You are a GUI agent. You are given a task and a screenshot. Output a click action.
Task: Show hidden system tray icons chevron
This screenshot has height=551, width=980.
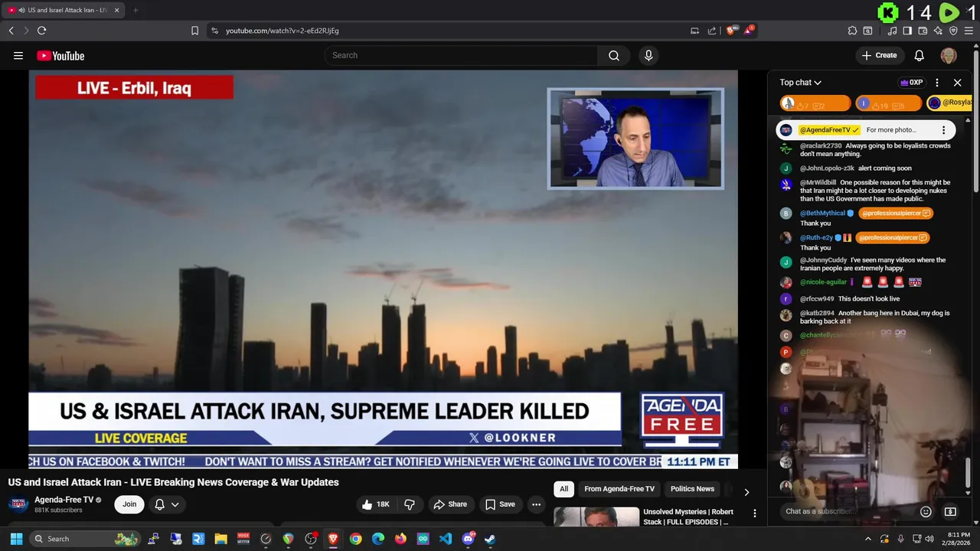pos(868,539)
